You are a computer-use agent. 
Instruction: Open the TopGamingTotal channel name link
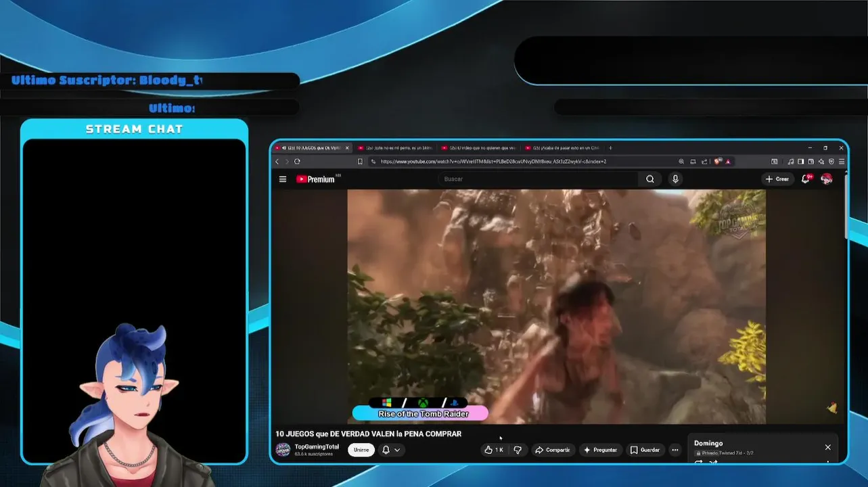[x=317, y=446]
